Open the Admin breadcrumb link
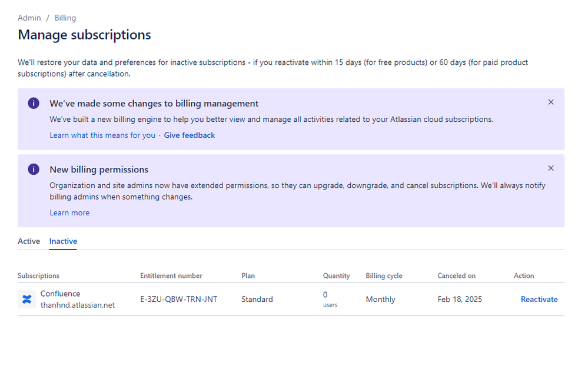588x392 pixels. [x=29, y=18]
